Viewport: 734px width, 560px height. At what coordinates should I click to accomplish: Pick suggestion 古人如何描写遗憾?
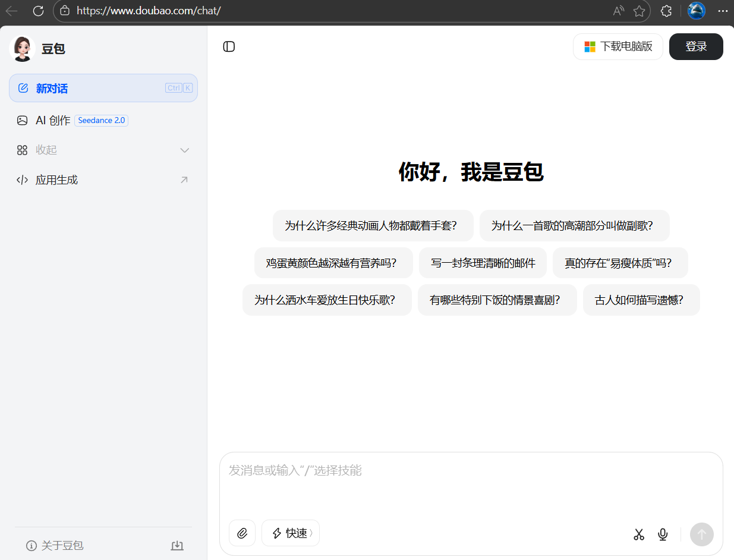(641, 300)
